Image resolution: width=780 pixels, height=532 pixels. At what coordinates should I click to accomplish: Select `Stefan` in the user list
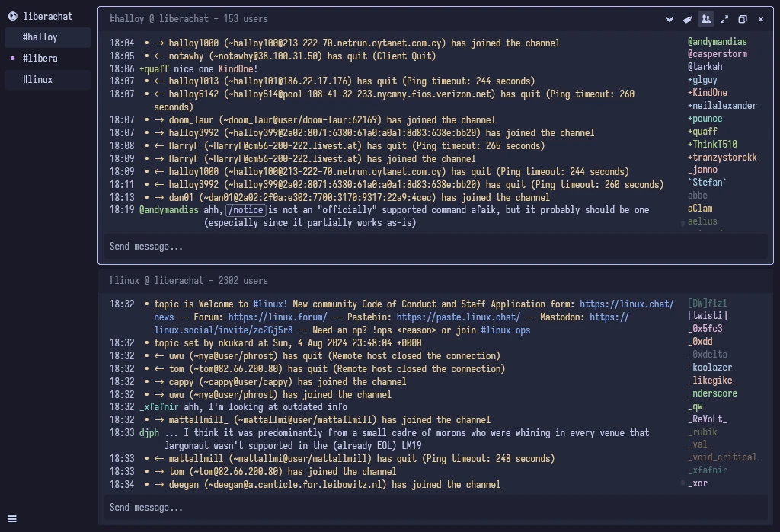coord(707,183)
